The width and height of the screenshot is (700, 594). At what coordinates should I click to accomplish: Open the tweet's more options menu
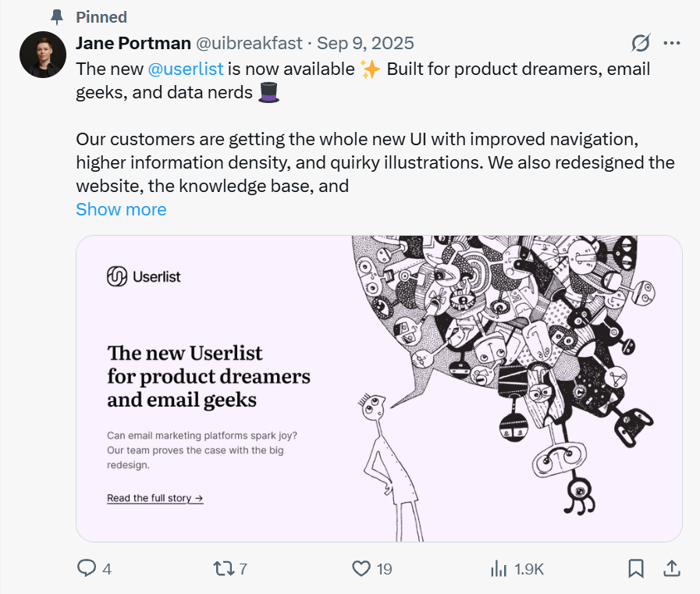pos(673,43)
